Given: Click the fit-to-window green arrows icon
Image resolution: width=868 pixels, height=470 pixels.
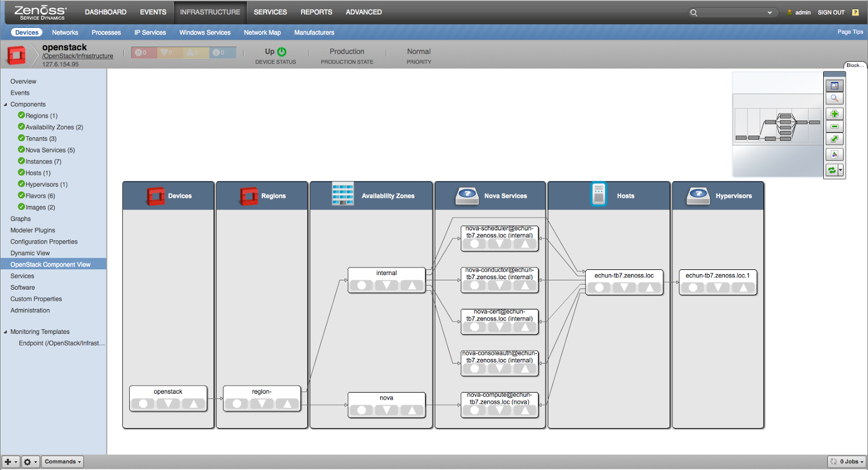Looking at the screenshot, I should 834,139.
